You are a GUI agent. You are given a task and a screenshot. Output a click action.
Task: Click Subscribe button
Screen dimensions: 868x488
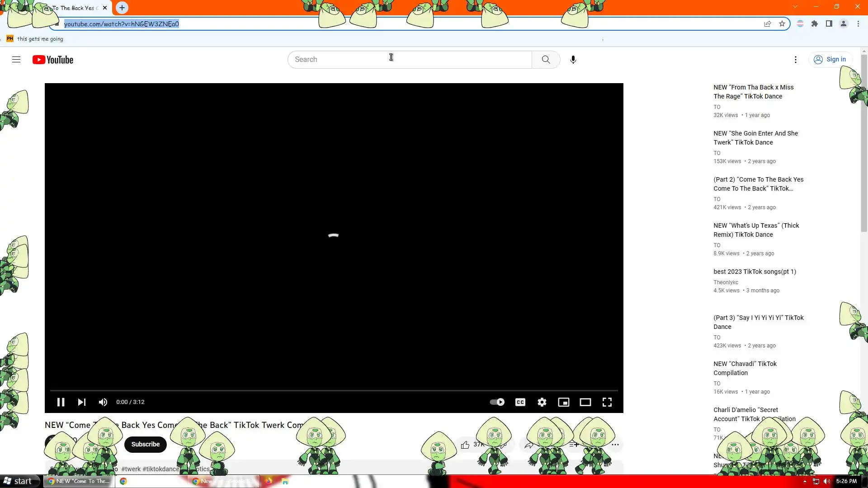[x=145, y=444]
